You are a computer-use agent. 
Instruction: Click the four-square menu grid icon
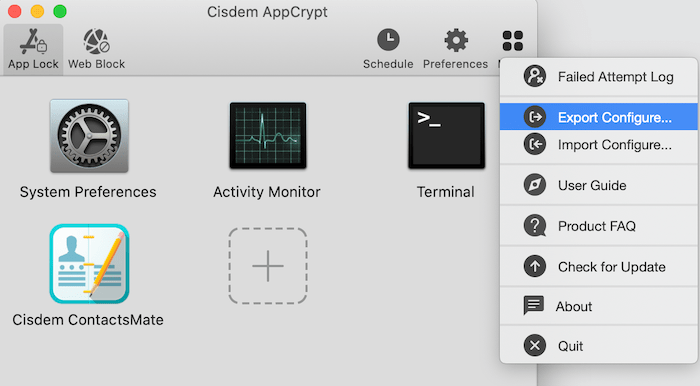512,41
